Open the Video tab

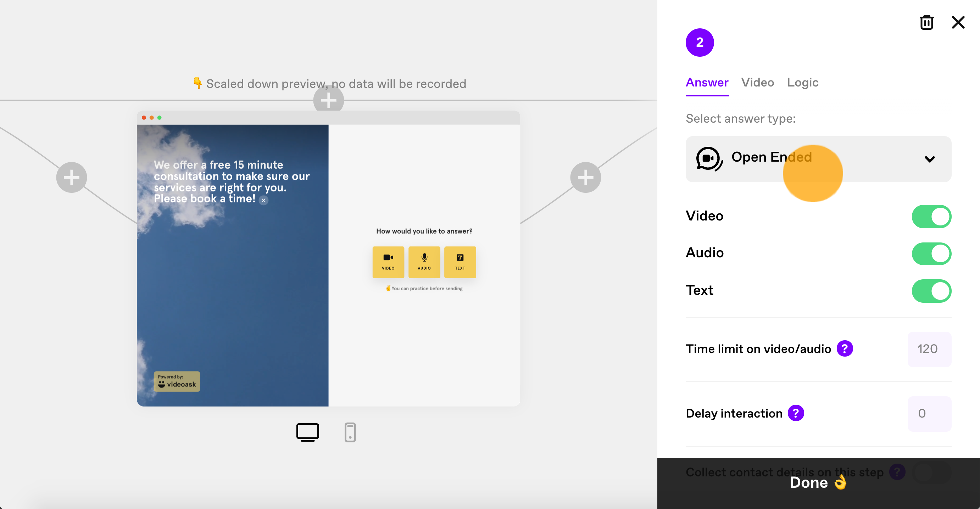[757, 83]
